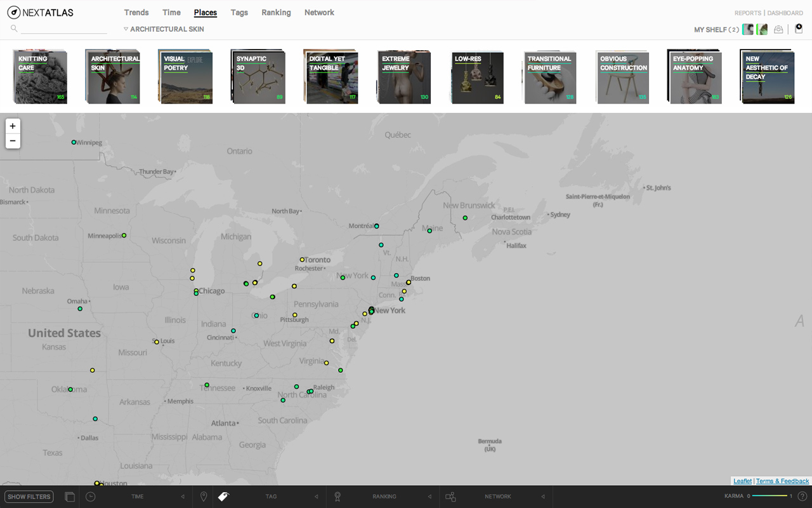This screenshot has width=812, height=508.
Task: Click the marker in Maine
Action: tap(429, 231)
